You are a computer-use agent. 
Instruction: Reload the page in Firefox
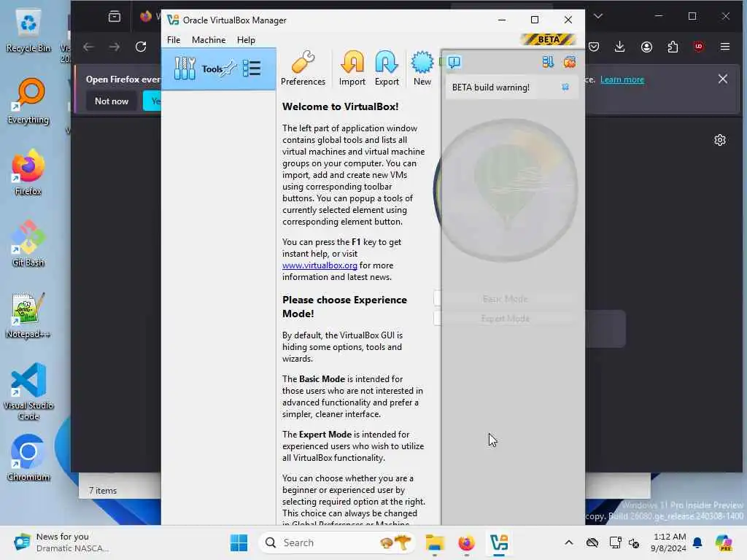tap(141, 47)
